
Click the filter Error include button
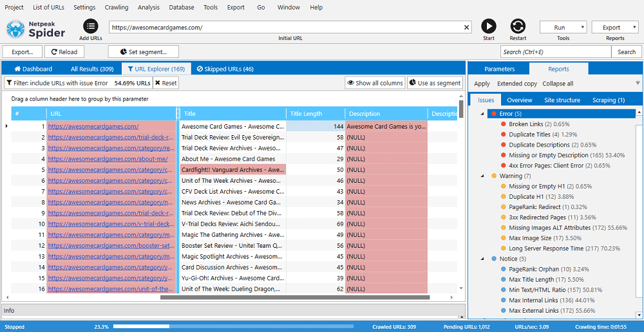[78, 83]
